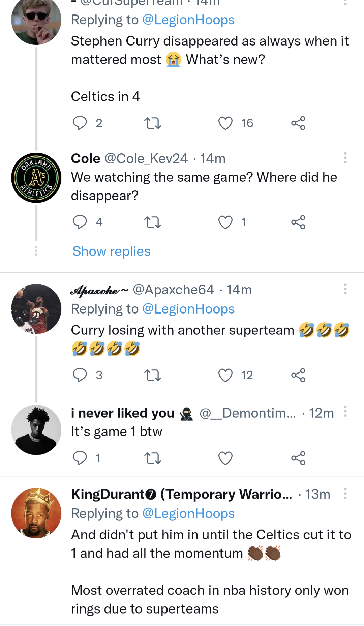
Task: Retweet Cole's reply about disappearing
Action: click(153, 222)
